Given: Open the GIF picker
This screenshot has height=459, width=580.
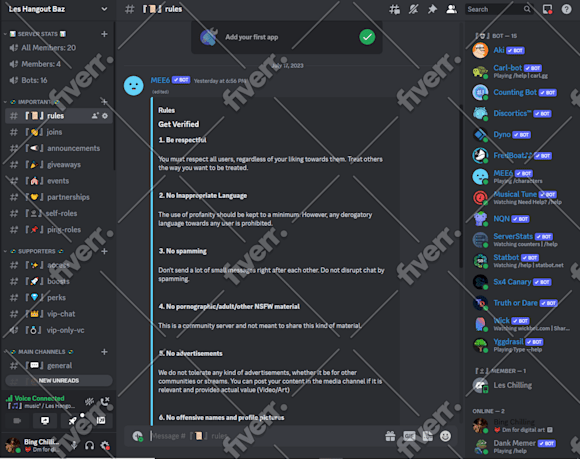Looking at the screenshot, I should pos(409,436).
